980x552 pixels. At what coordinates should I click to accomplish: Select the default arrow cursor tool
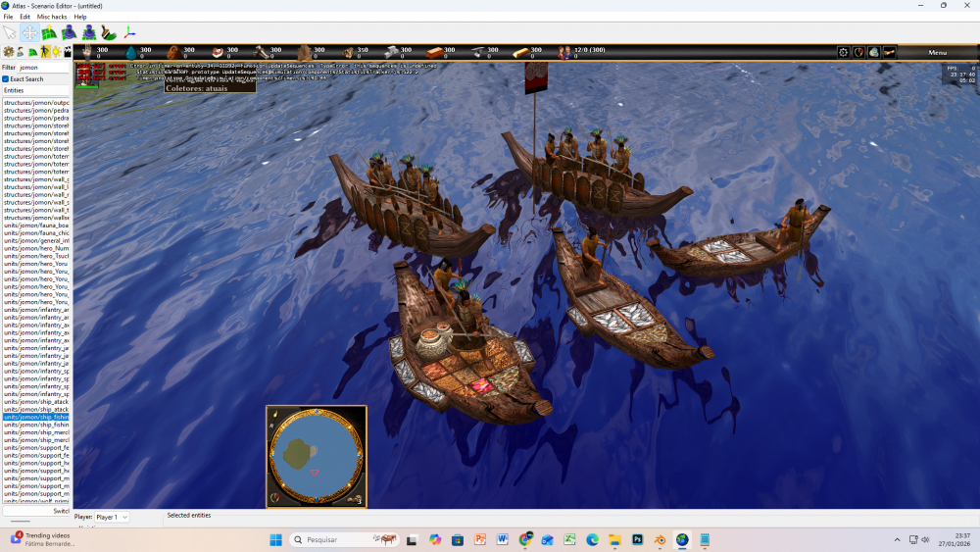coord(10,33)
